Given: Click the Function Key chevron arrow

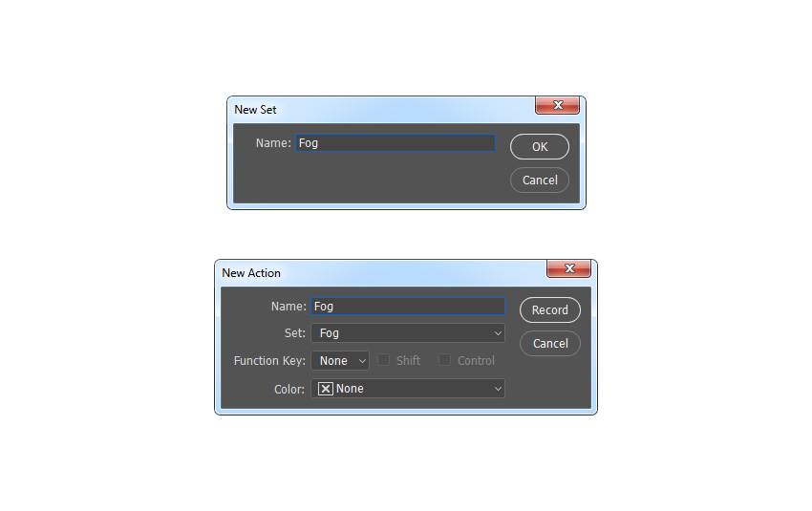Looking at the screenshot, I should click(x=362, y=361).
